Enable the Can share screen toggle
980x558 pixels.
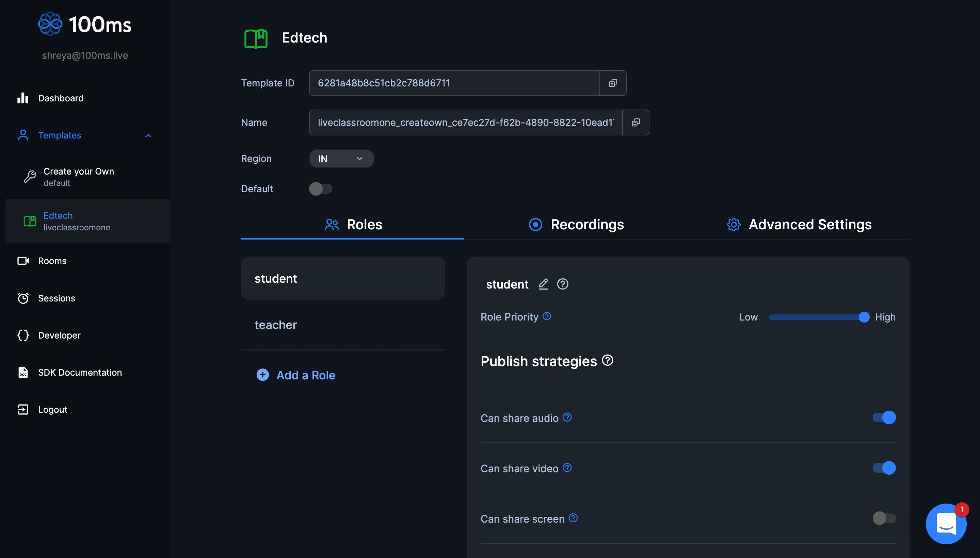(884, 518)
